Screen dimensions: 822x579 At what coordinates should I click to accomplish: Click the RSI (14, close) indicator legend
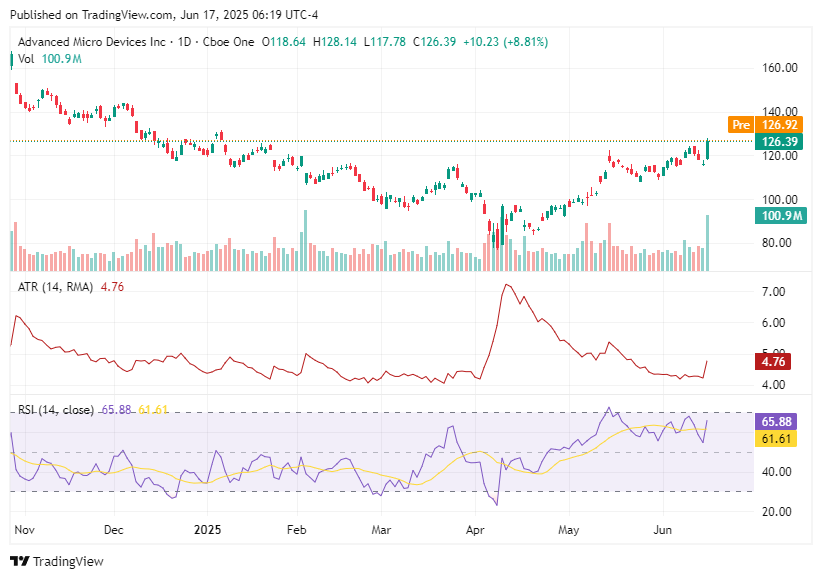56,410
